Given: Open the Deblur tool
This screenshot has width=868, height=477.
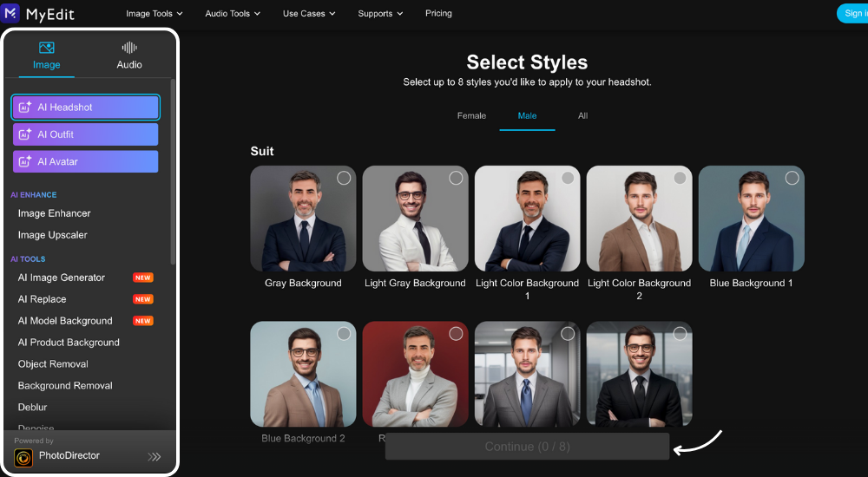Looking at the screenshot, I should point(33,408).
